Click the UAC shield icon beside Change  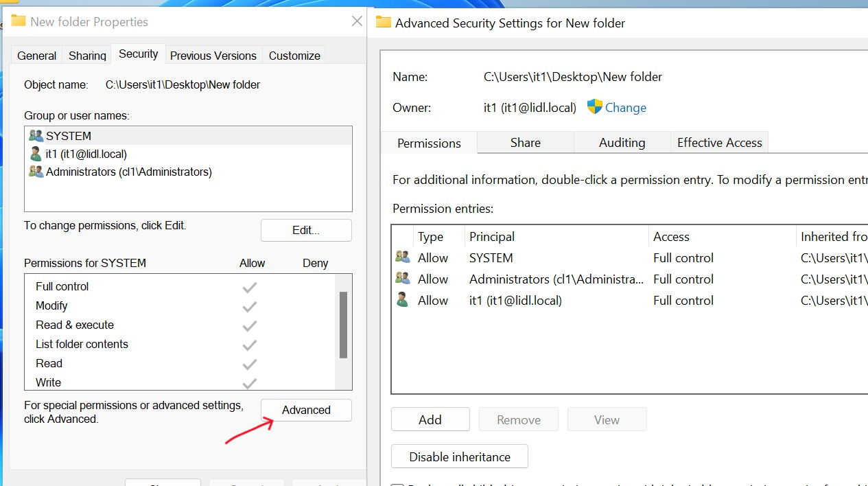click(x=594, y=107)
